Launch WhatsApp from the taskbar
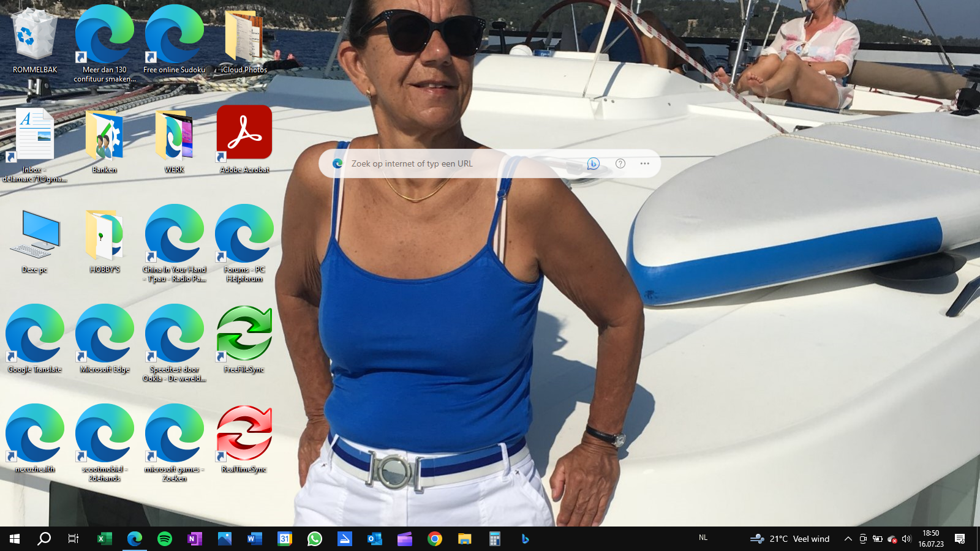The width and height of the screenshot is (980, 551). click(x=315, y=539)
